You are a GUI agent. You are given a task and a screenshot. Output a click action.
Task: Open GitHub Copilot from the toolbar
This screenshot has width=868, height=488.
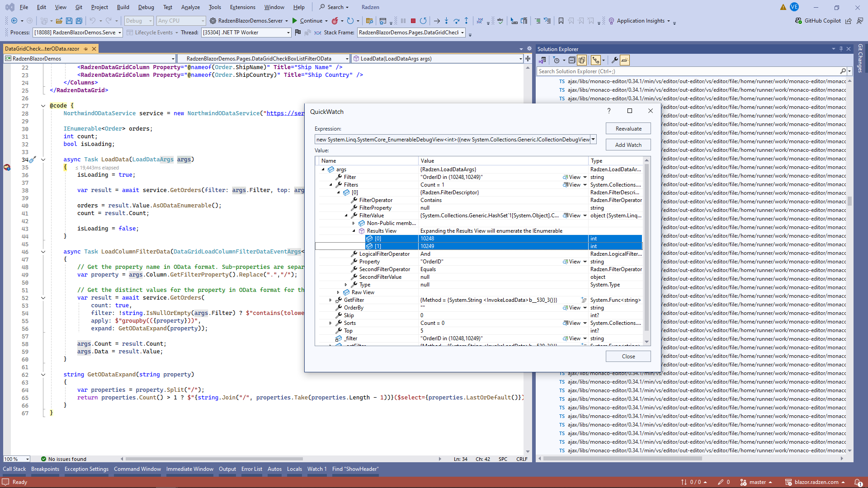pos(818,21)
